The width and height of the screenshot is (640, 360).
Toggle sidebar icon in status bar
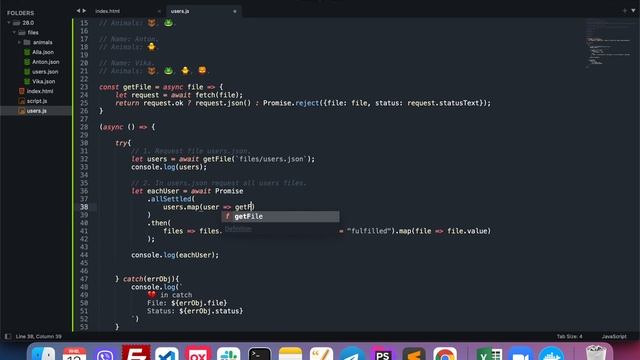point(8,336)
